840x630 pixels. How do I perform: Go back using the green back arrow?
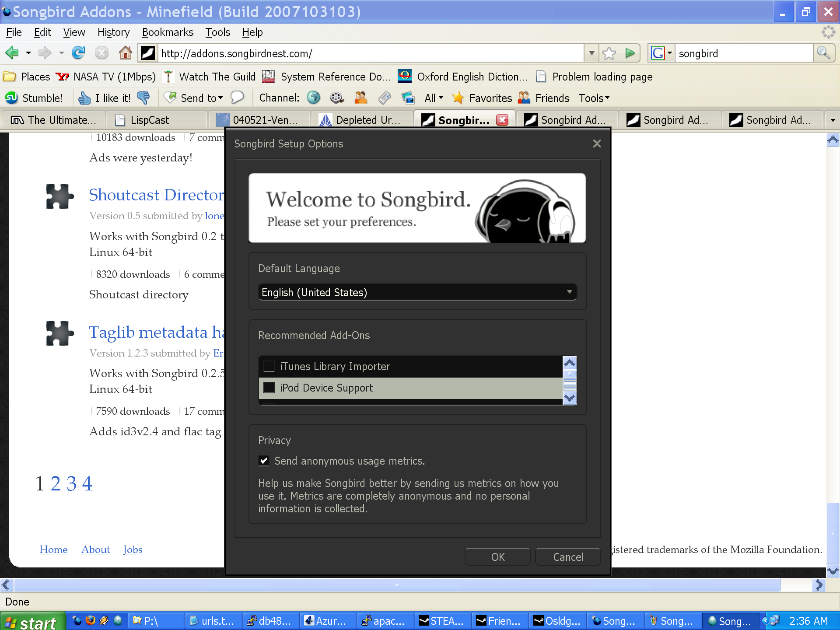pos(12,53)
